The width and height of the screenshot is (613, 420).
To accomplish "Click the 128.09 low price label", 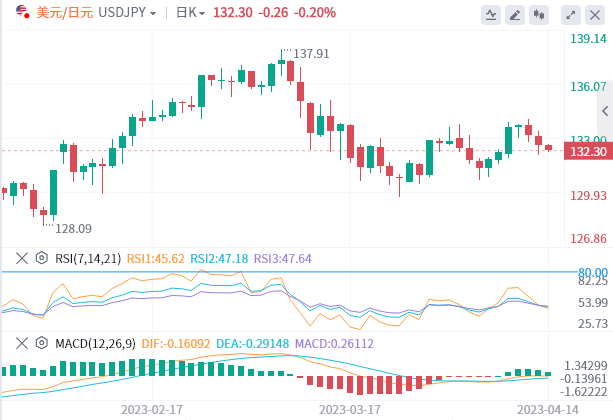I will click(x=73, y=228).
